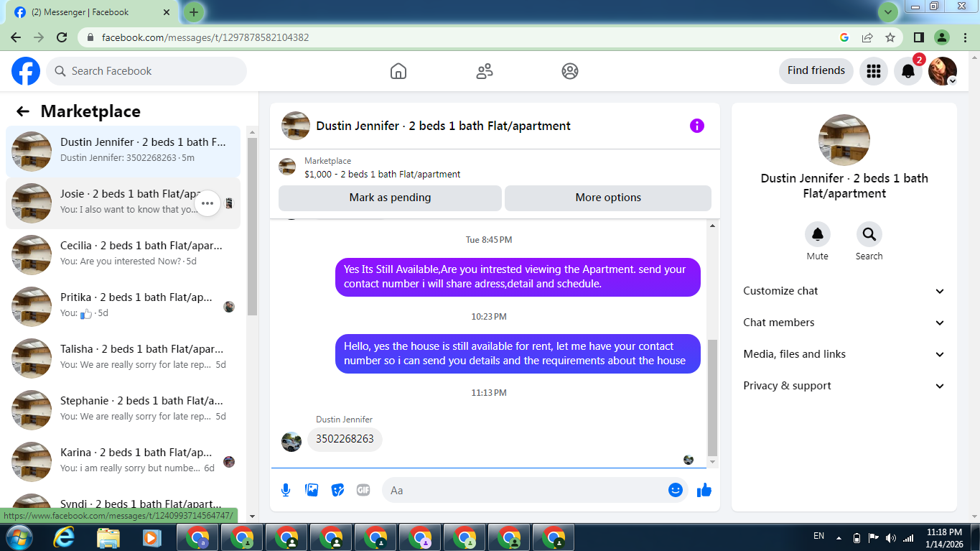This screenshot has height=551, width=980.
Task: Mute the conversation using bell icon
Action: (818, 234)
